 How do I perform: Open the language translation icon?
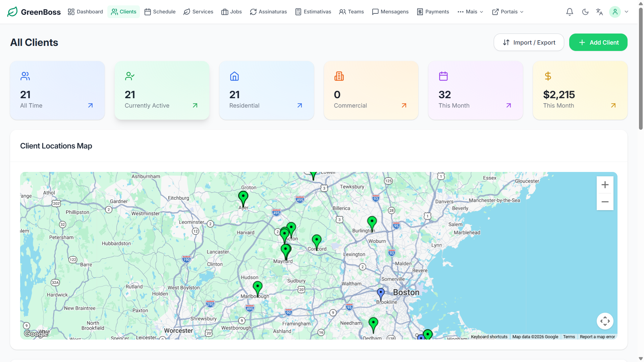599,12
